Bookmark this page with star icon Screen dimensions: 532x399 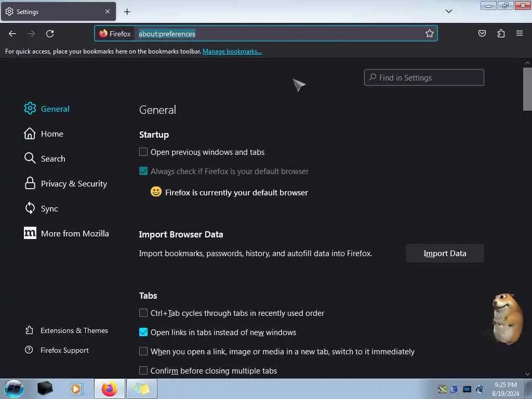(x=430, y=33)
